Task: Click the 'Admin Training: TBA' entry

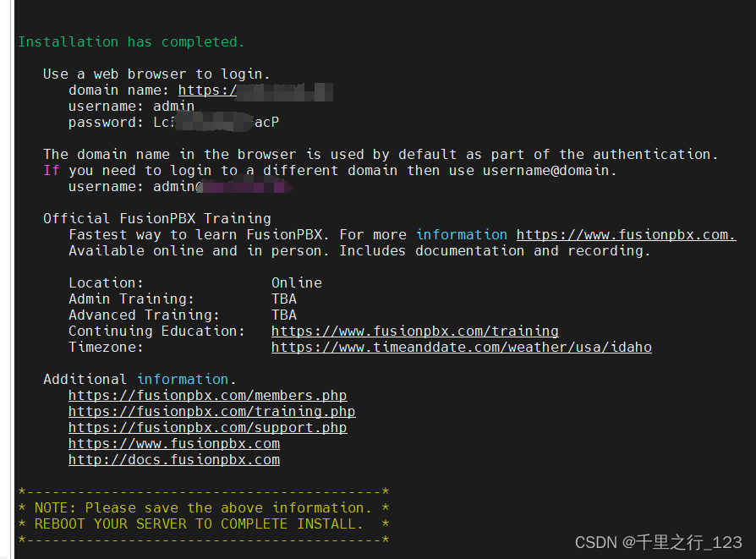Action: click(178, 299)
